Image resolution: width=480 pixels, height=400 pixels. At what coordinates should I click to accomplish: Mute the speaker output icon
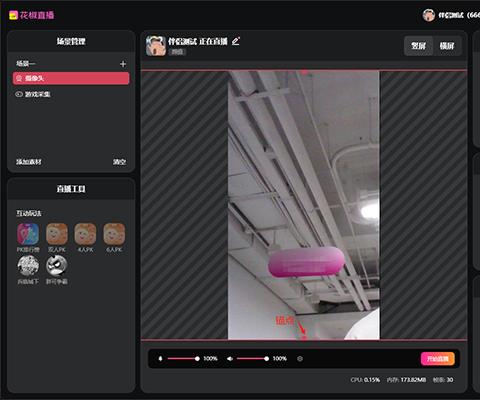pyautogui.click(x=230, y=359)
